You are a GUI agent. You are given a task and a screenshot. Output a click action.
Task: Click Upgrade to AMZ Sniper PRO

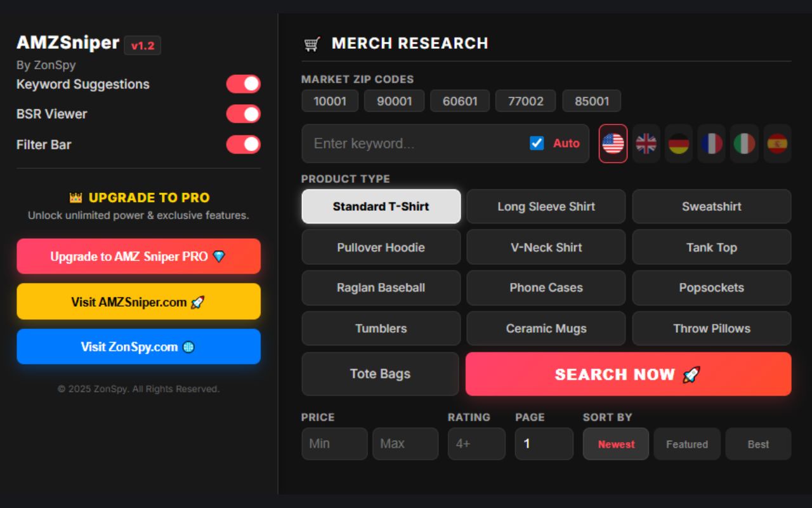point(138,257)
